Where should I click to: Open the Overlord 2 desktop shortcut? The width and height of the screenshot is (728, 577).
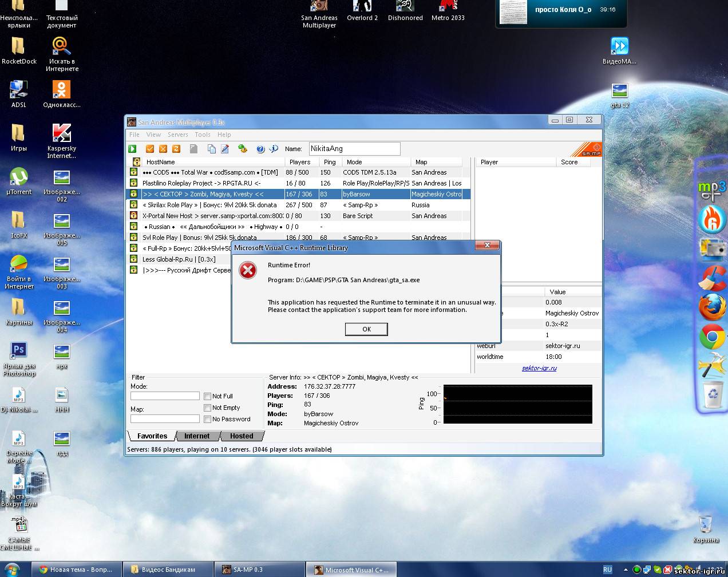(362, 11)
